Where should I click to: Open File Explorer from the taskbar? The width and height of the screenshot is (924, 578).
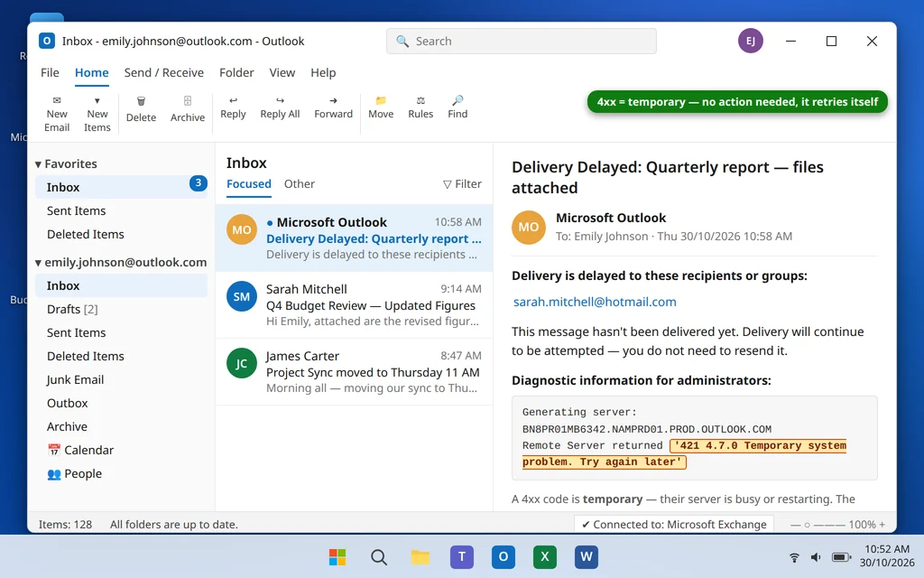(x=420, y=556)
